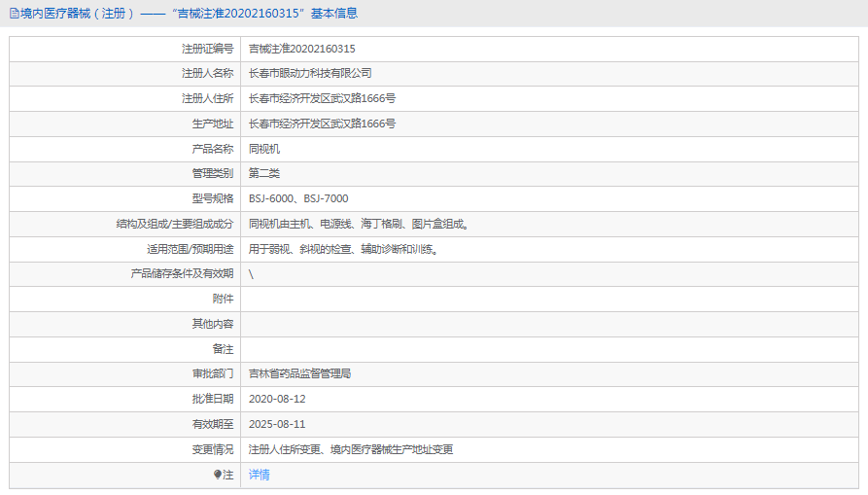Click the 有效期至 label
Image resolution: width=868 pixels, height=495 pixels.
[213, 424]
